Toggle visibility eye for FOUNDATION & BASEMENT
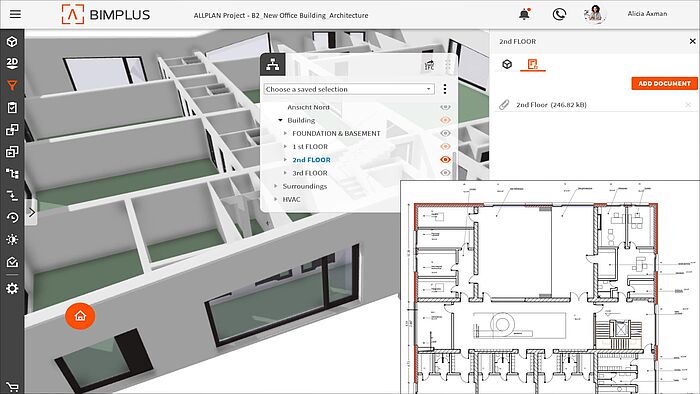The width and height of the screenshot is (700, 394). [x=445, y=133]
